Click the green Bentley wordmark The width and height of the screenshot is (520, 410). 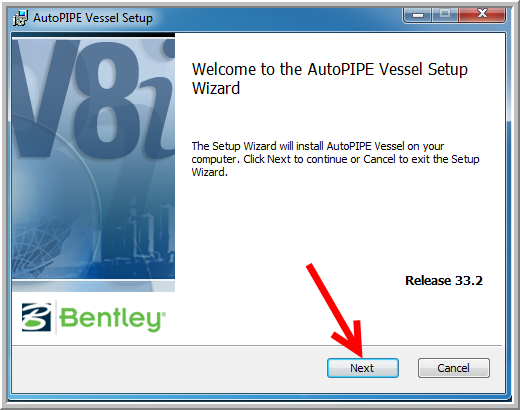pos(112,318)
